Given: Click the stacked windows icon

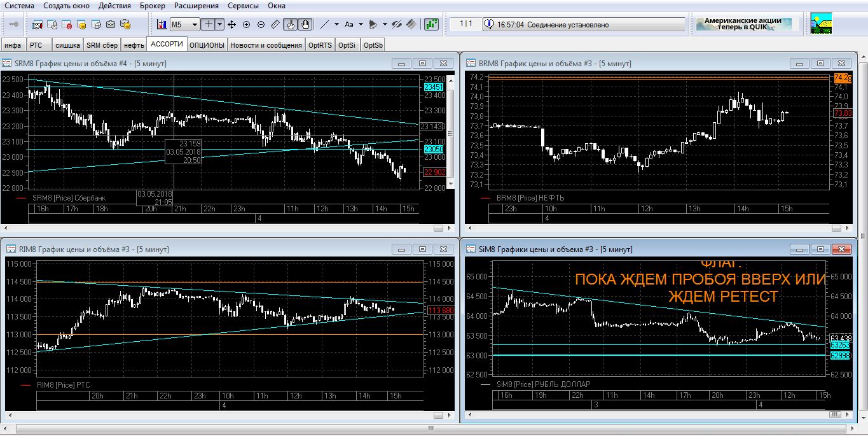Looking at the screenshot, I should tap(96, 24).
